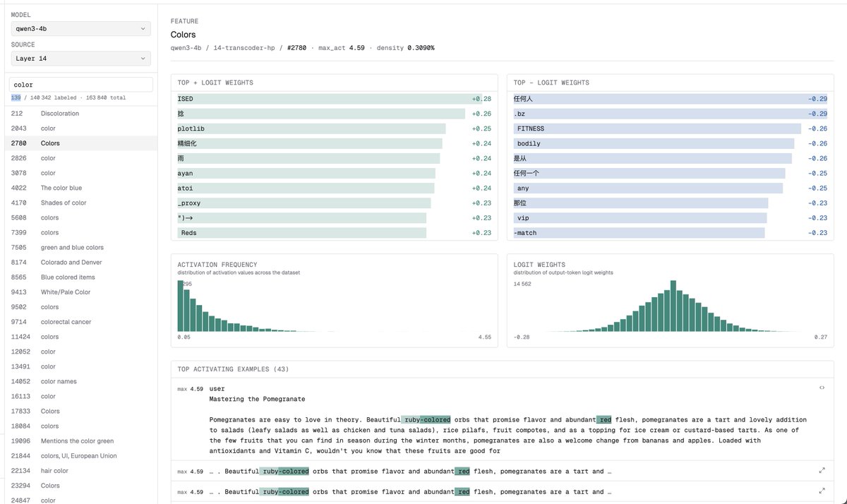This screenshot has width=847, height=504.
Task: Click the #2780 feature ID in header
Action: 297,48
